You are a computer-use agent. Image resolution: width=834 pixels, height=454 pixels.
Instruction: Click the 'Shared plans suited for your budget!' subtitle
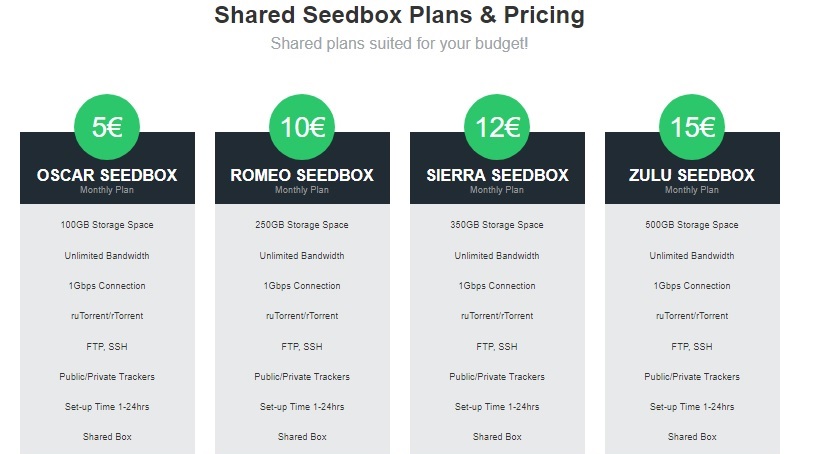399,44
